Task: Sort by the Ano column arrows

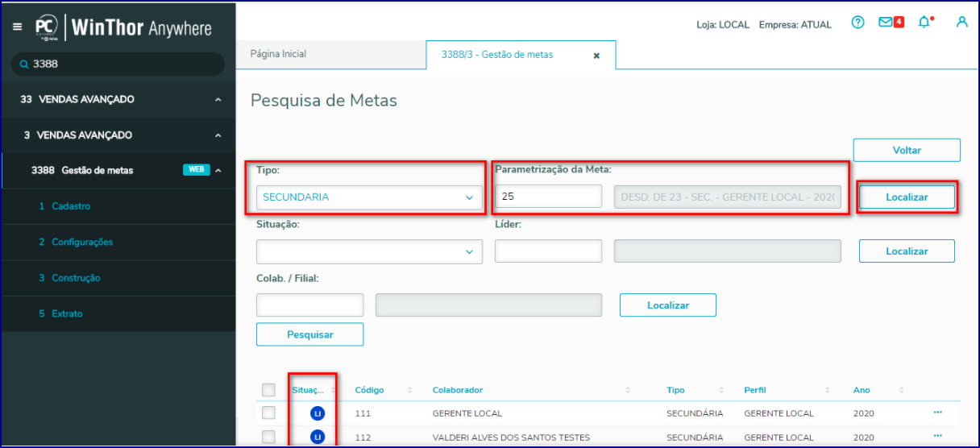Action: 902,390
